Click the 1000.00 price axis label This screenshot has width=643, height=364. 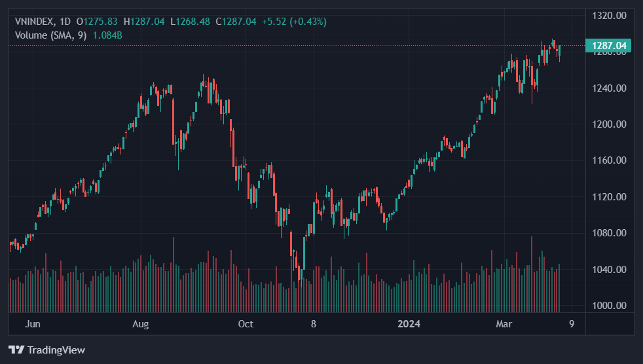point(609,306)
